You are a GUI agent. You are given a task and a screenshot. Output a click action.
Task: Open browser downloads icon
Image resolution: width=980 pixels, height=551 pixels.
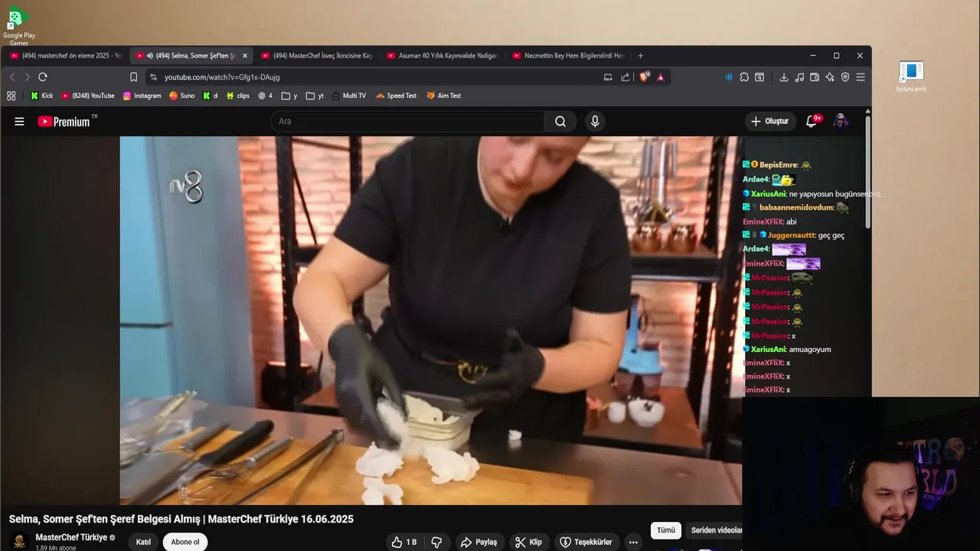(x=784, y=77)
